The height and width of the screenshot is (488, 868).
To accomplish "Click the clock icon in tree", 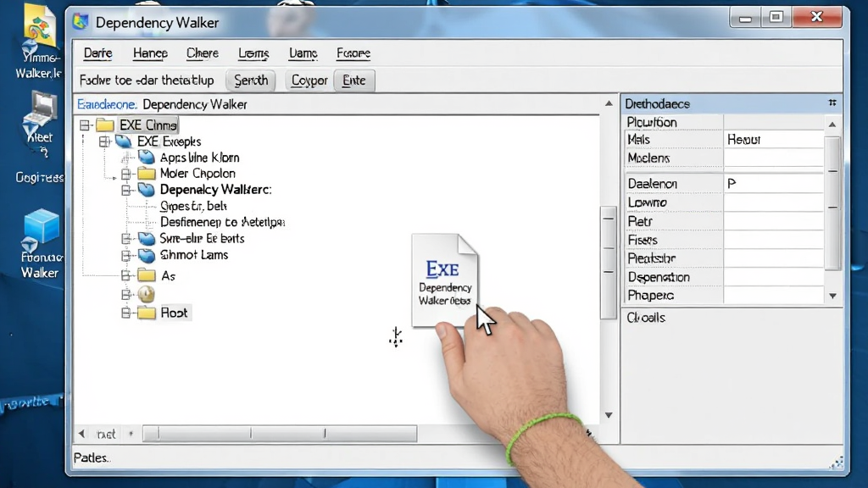I will [146, 294].
